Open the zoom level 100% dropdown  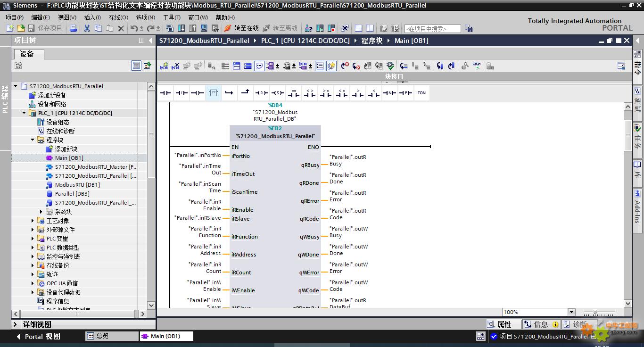coord(571,312)
